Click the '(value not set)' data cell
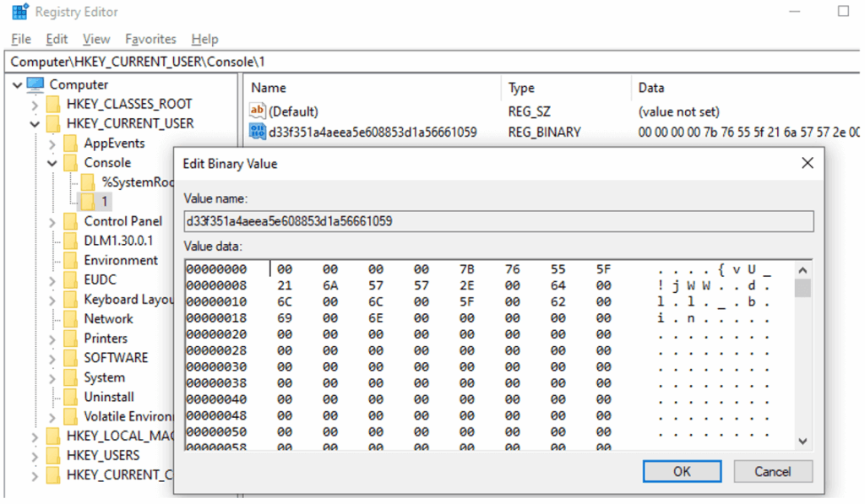The image size is (865, 504). [x=679, y=111]
